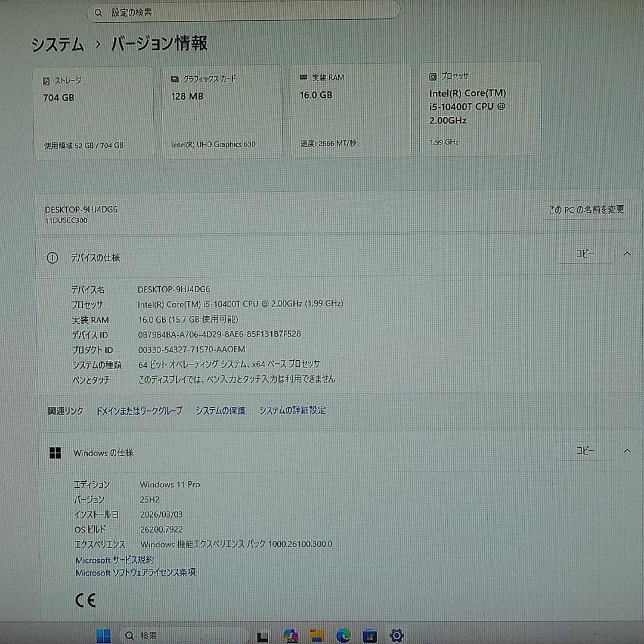Click the taskbar search magnifier icon
The width and height of the screenshot is (644, 644).
(130, 636)
